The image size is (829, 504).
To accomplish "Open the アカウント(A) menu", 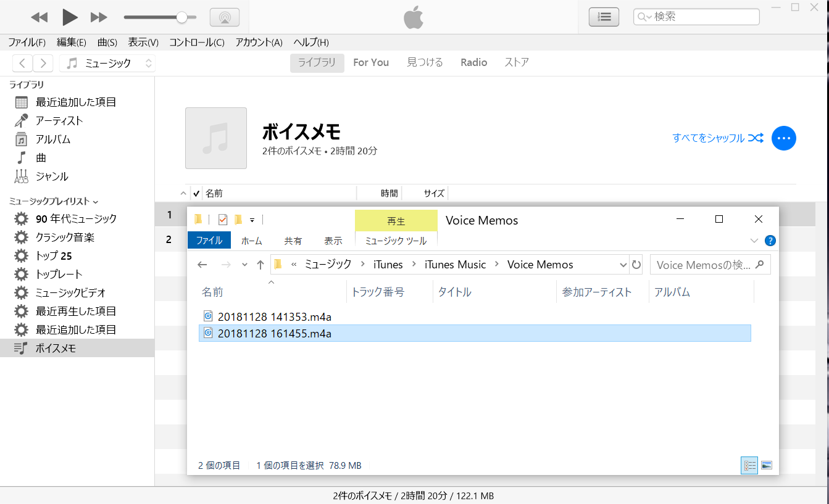I will 259,43.
